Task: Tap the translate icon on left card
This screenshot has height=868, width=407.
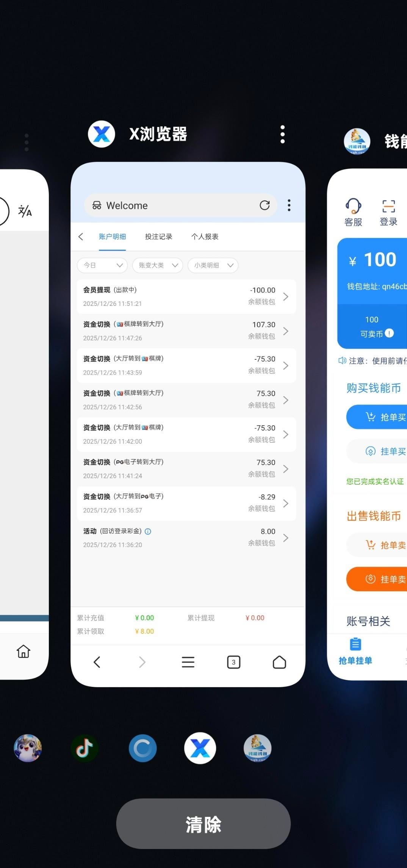Action: (x=25, y=211)
